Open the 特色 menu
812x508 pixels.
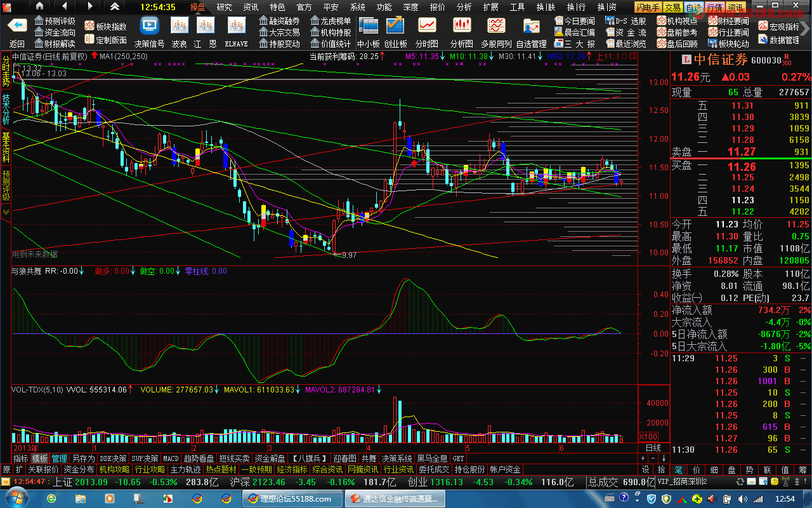277,7
